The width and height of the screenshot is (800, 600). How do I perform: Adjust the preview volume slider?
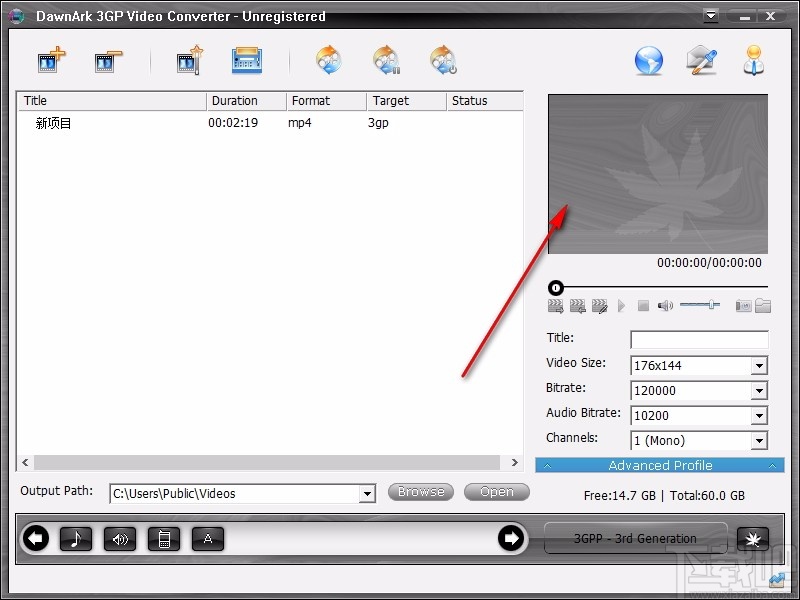pos(710,304)
